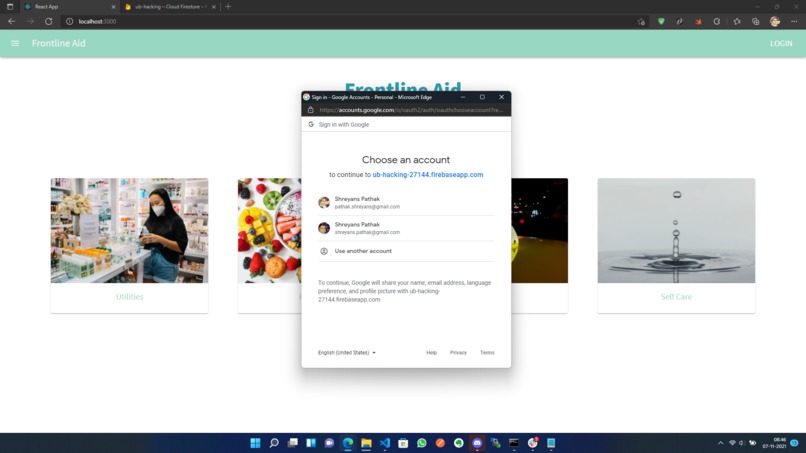
Task: Click the lock icon in the popup URL bar
Action: [x=310, y=110]
